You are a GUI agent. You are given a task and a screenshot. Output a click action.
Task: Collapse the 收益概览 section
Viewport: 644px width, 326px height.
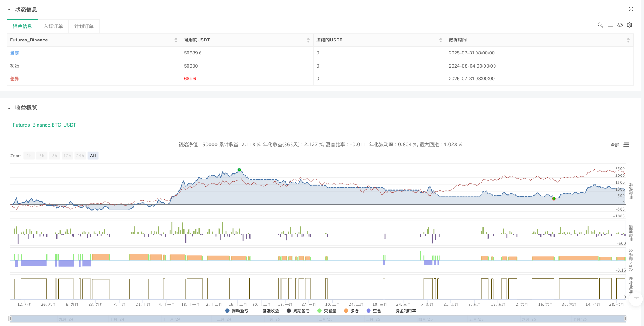(9, 108)
